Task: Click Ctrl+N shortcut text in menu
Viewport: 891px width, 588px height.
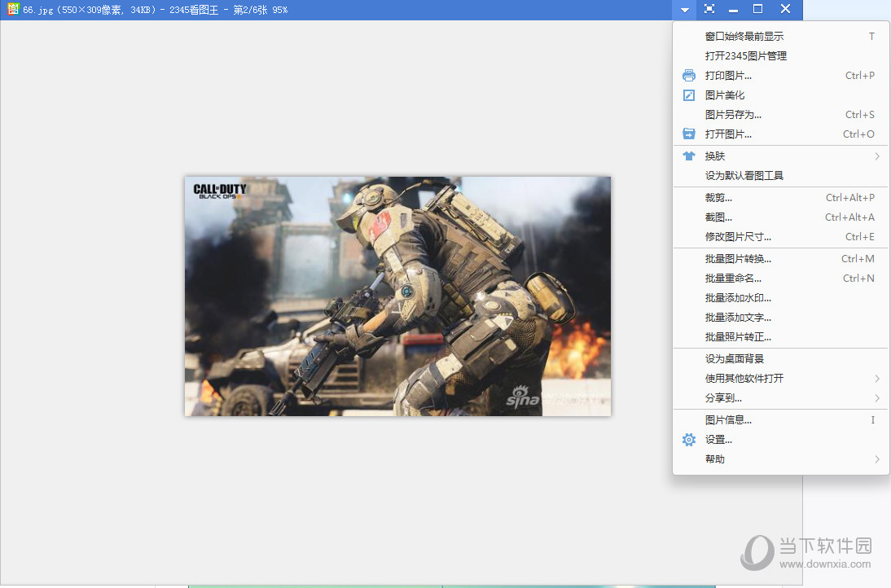Action: (x=858, y=279)
